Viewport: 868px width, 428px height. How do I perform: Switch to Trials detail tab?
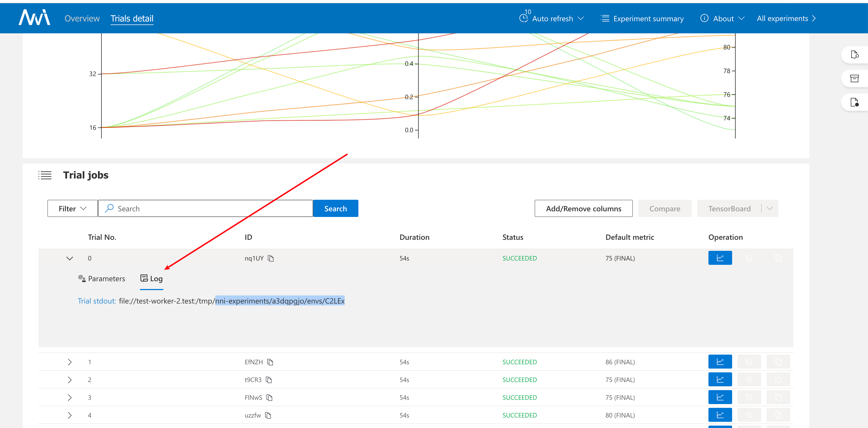tap(131, 18)
